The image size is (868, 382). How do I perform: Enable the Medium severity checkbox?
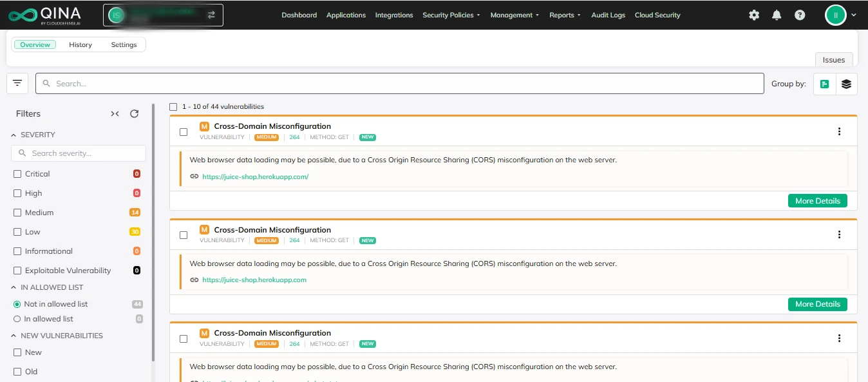[x=17, y=213]
